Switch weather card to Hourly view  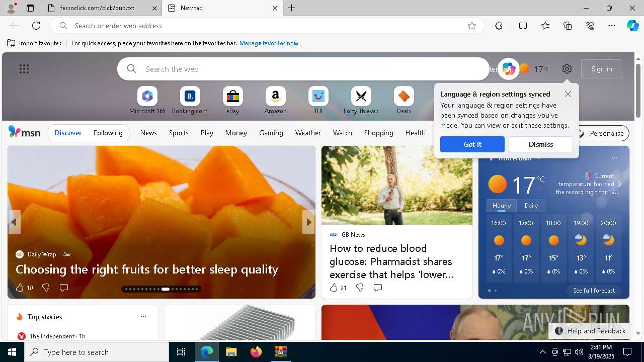[x=502, y=206]
